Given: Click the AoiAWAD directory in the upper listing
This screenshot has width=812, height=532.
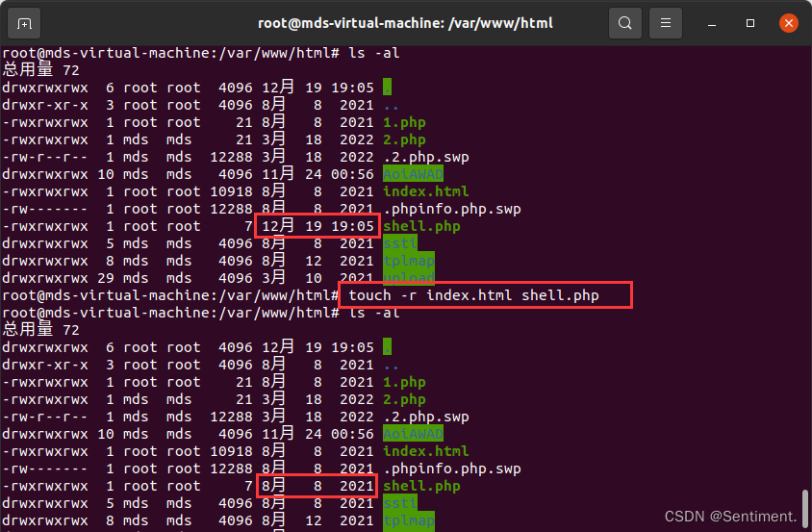Looking at the screenshot, I should click(x=414, y=174).
